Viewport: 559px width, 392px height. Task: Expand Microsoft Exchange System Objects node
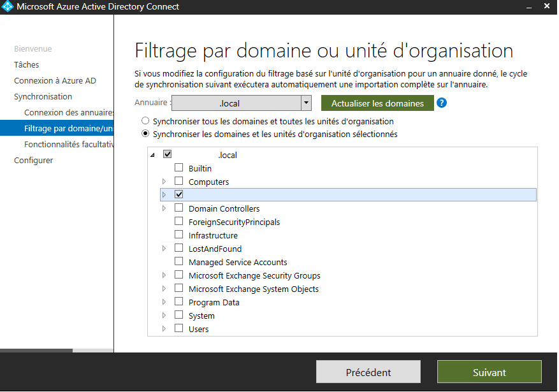click(x=164, y=288)
